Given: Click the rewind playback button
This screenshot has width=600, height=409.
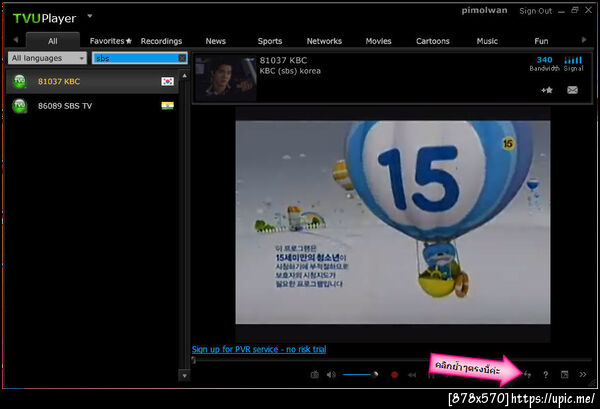Looking at the screenshot, I should tap(412, 375).
